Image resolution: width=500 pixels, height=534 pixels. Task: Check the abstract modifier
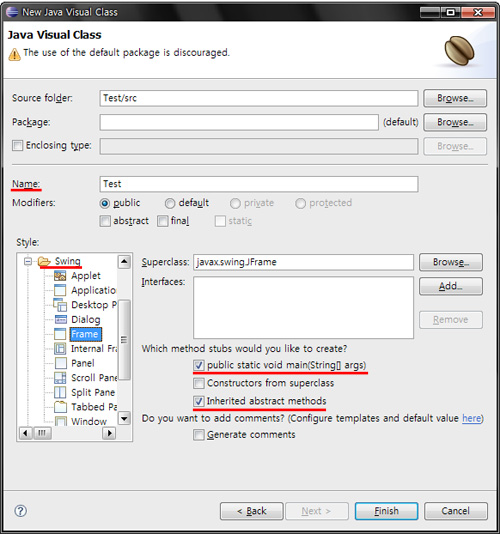(x=105, y=221)
